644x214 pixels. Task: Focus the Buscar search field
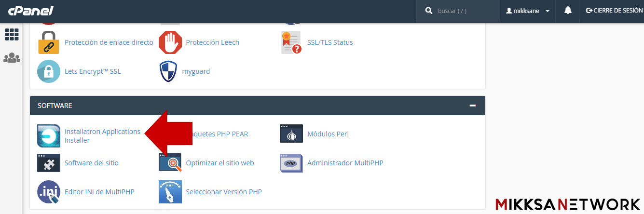click(463, 11)
